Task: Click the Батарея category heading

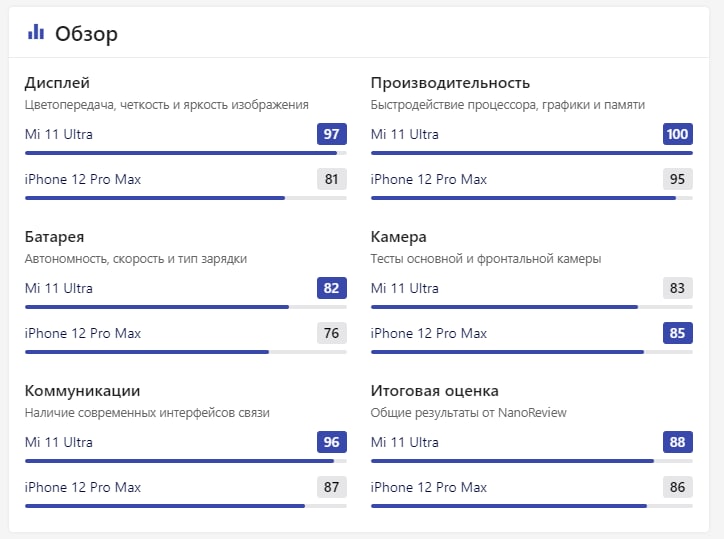Action: tap(54, 237)
